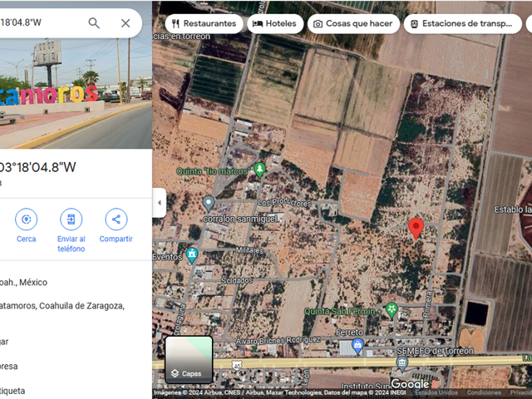Click the 'Establo la' place label
532x399 pixels.
(x=513, y=209)
